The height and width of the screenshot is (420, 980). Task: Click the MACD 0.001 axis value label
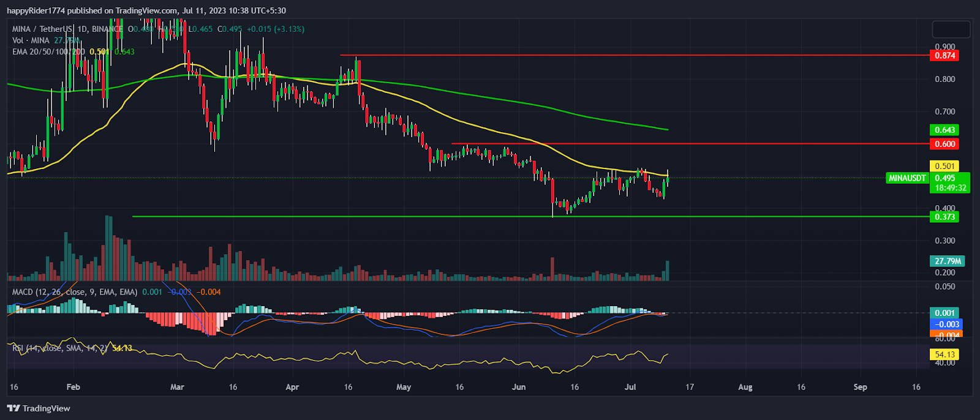(945, 313)
